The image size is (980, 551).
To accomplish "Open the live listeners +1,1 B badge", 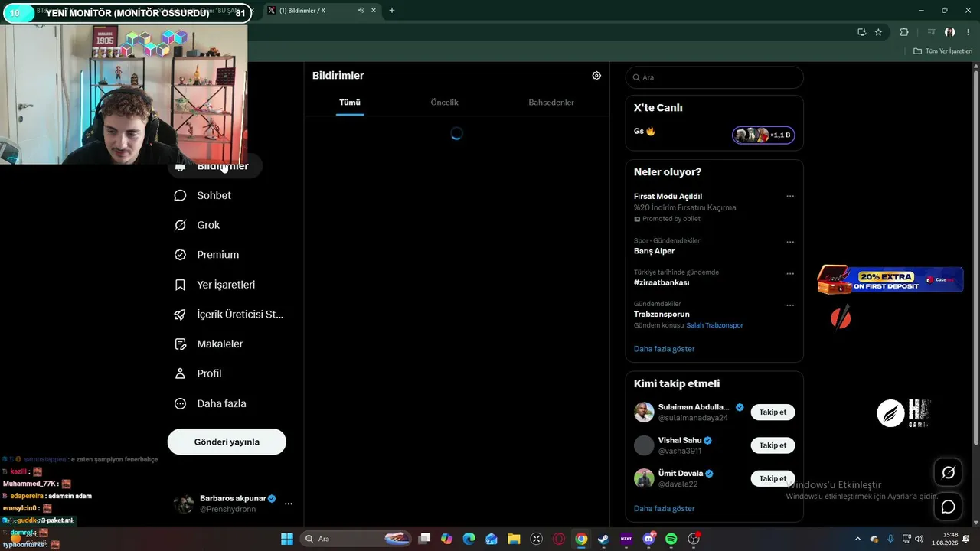I will coord(763,135).
